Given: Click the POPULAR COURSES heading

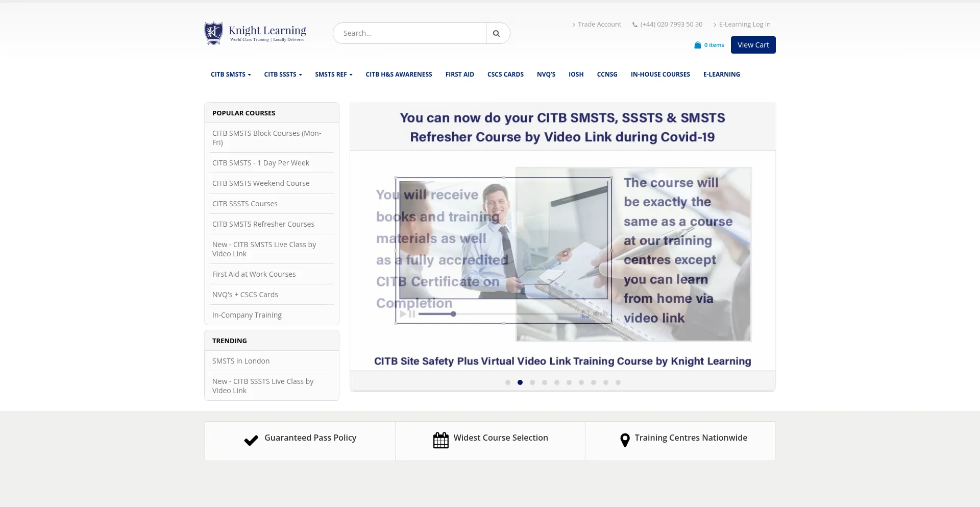Looking at the screenshot, I should (x=243, y=113).
